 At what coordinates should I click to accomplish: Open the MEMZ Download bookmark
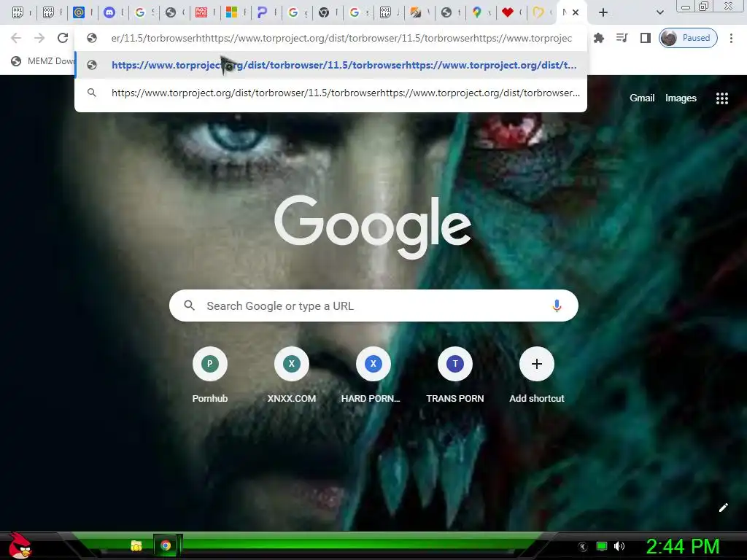(x=42, y=61)
